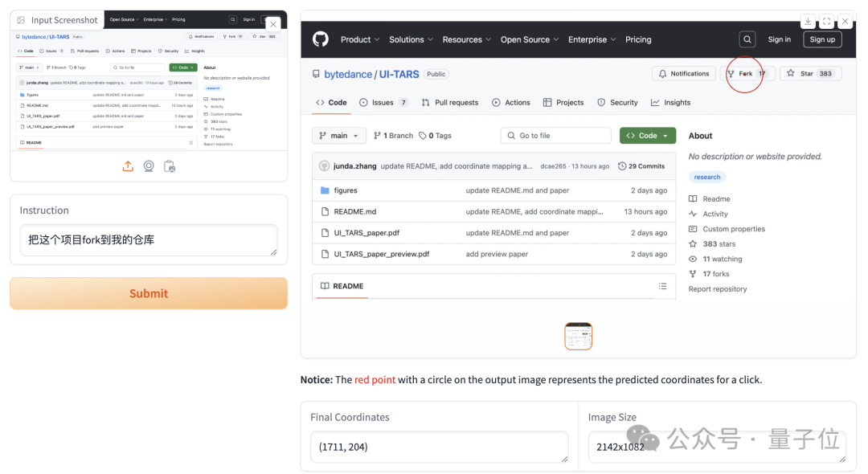Click junda.zhang author name in output image
868x474 pixels.
(355, 166)
